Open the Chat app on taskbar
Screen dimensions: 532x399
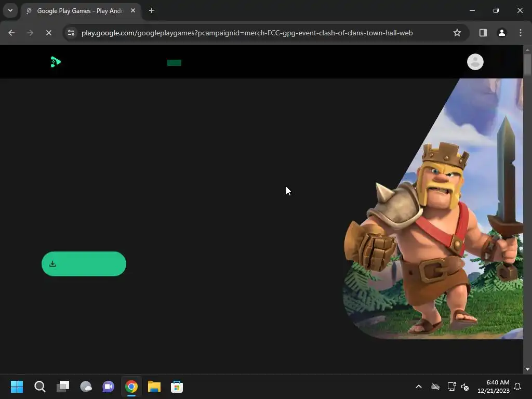(x=108, y=387)
